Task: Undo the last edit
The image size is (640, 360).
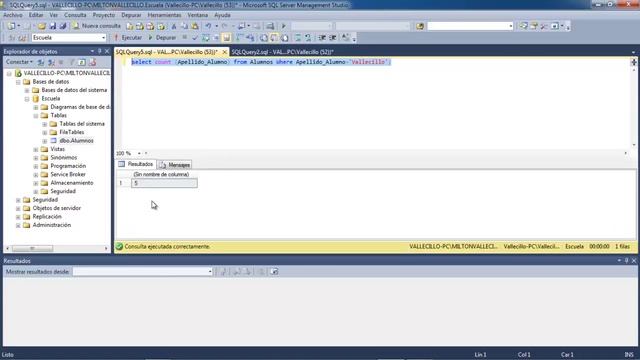Action: click(208, 26)
